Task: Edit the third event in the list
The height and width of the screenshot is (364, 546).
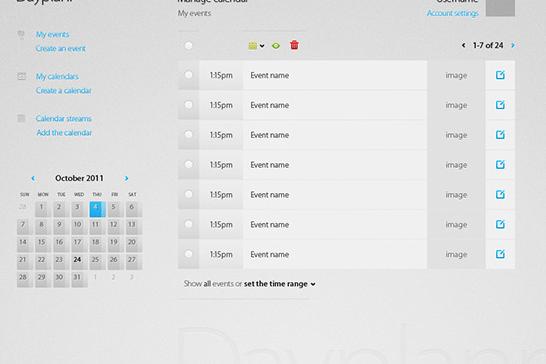Action: pyautogui.click(x=500, y=135)
